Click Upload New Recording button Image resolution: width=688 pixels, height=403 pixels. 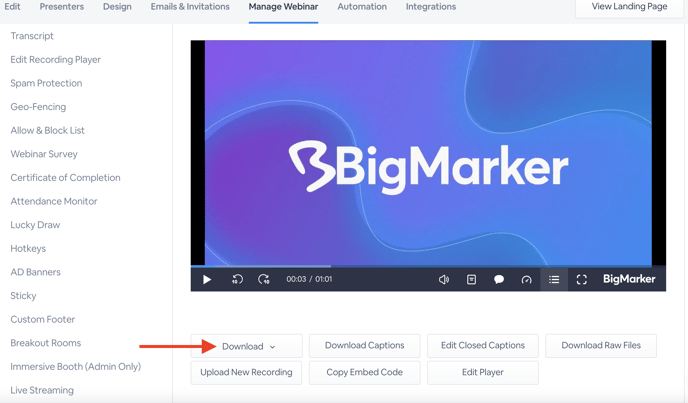246,372
